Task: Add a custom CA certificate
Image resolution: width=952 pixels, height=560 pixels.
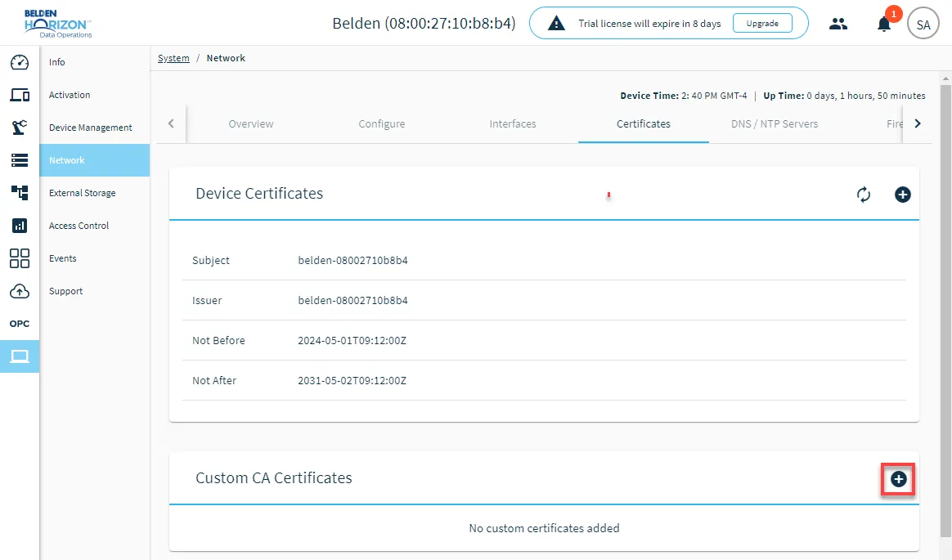Action: [x=899, y=479]
